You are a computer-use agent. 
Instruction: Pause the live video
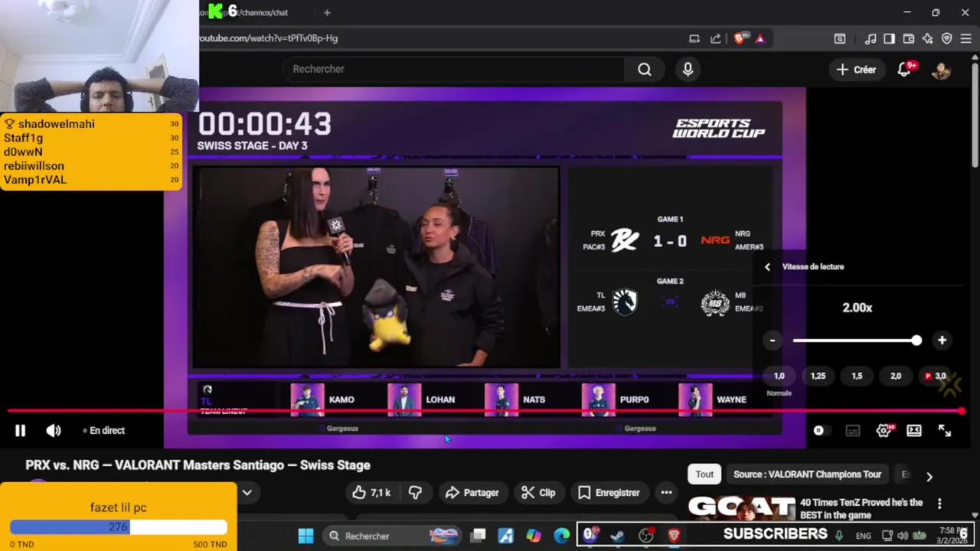click(20, 431)
